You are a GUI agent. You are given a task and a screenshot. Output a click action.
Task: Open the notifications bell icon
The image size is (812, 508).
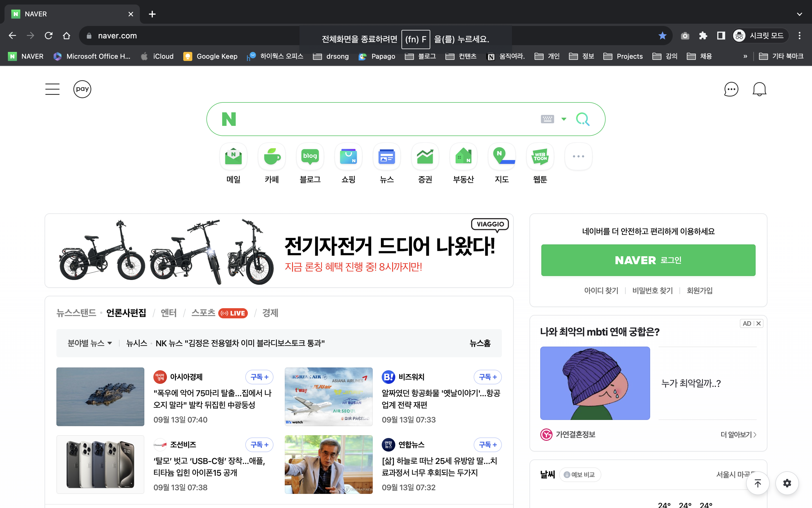pos(759,89)
